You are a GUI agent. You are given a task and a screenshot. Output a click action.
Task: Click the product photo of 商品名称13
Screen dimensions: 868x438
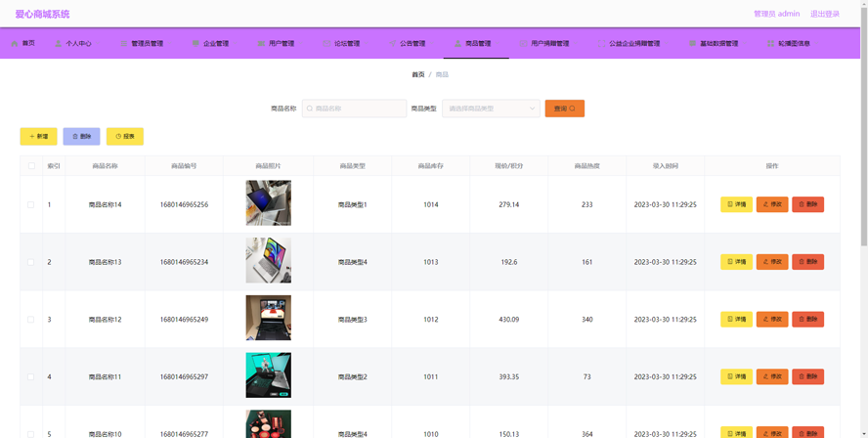click(269, 260)
